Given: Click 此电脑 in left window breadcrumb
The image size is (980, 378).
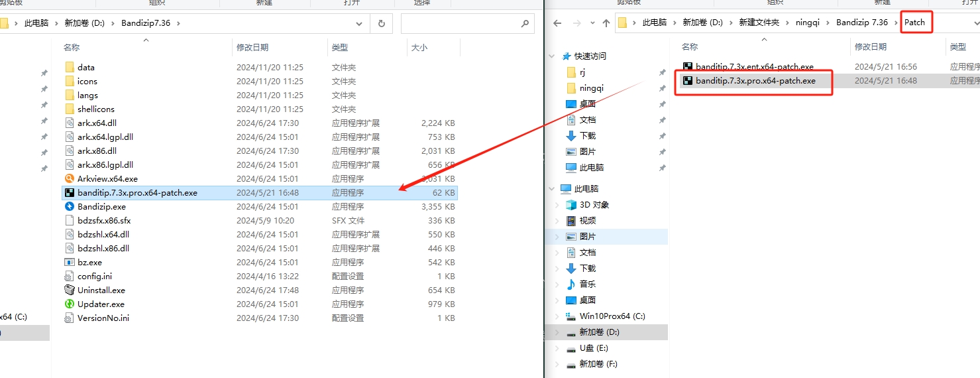Looking at the screenshot, I should 36,23.
